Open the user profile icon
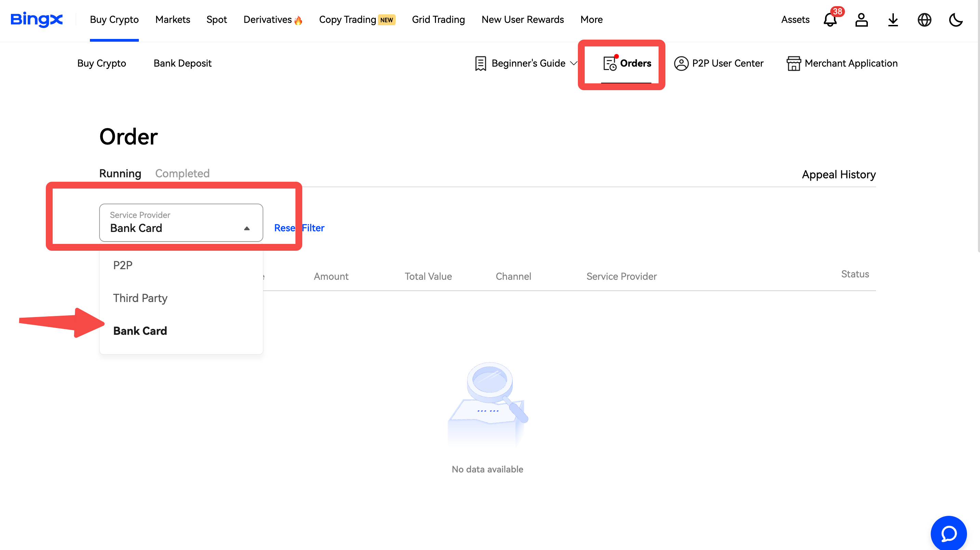The height and width of the screenshot is (550, 980). [861, 20]
